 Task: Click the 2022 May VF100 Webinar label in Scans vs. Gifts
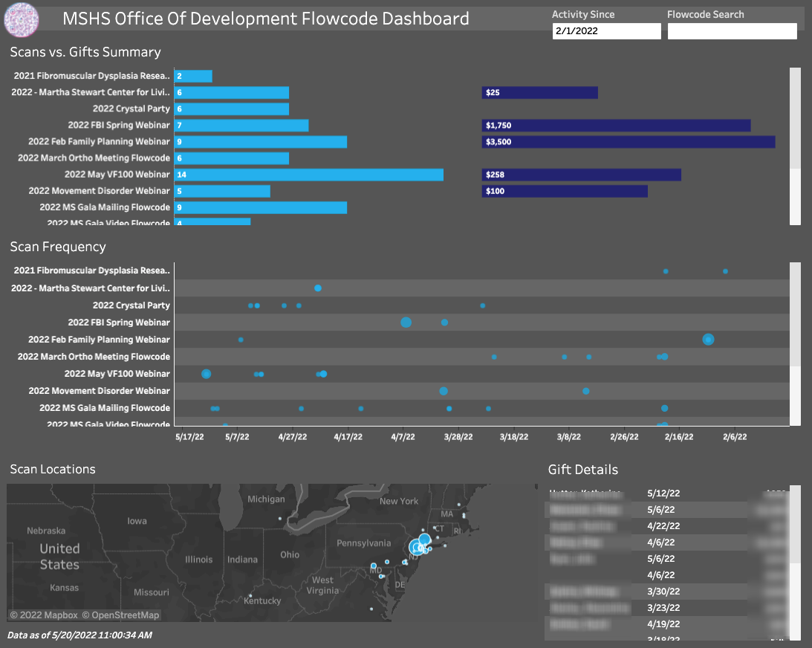tap(117, 175)
